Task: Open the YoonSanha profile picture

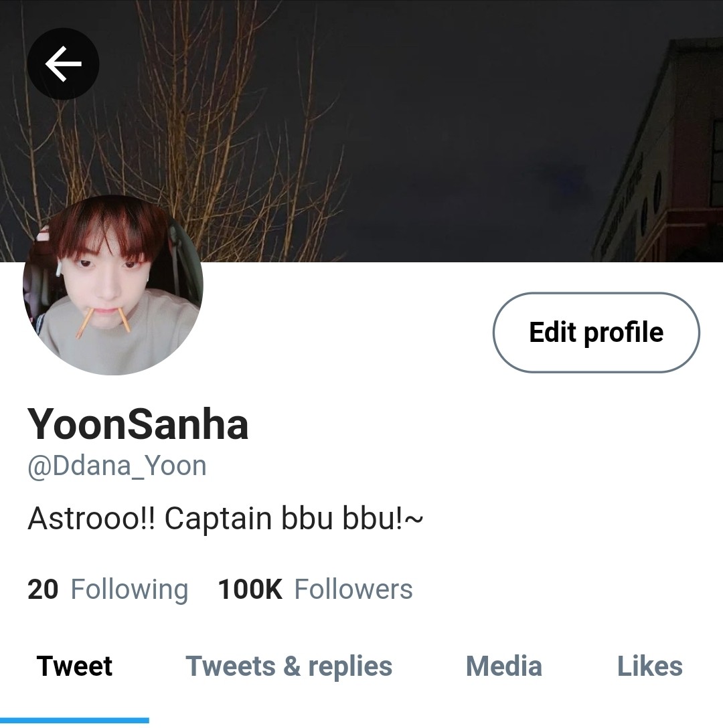Action: pyautogui.click(x=113, y=285)
